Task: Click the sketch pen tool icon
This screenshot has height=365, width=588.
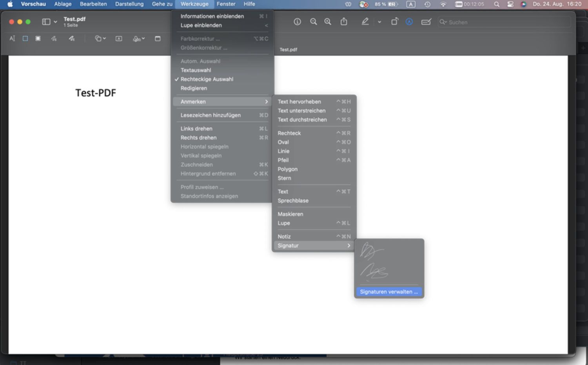Action: 54,38
